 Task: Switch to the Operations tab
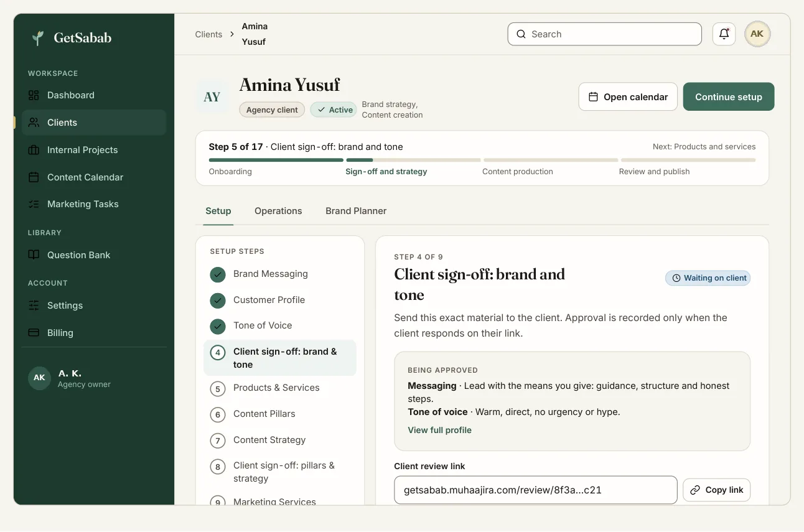point(278,211)
